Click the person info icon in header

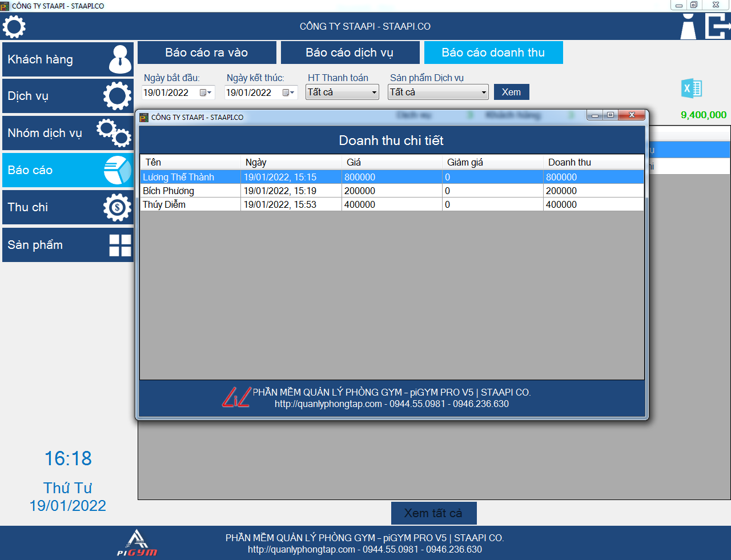coord(689,27)
